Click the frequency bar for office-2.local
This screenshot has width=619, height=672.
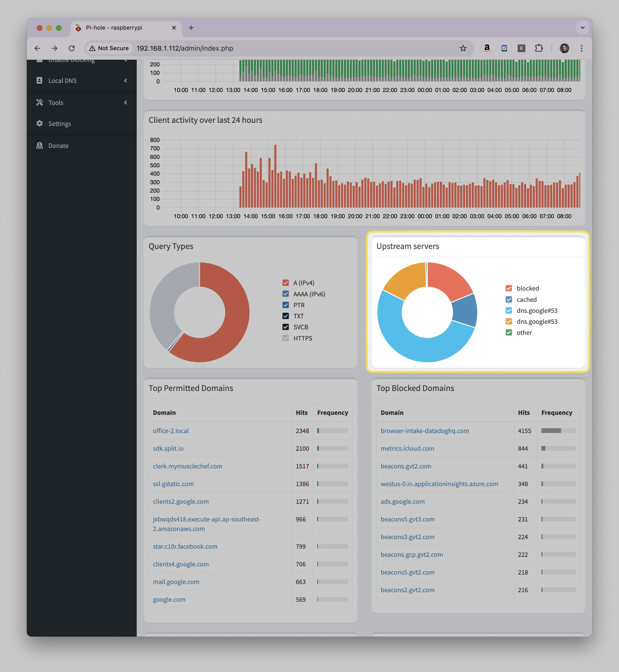(x=333, y=431)
